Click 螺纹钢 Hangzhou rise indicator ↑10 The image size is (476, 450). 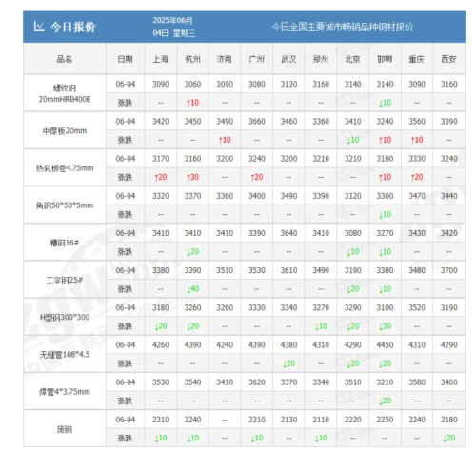tap(192, 103)
